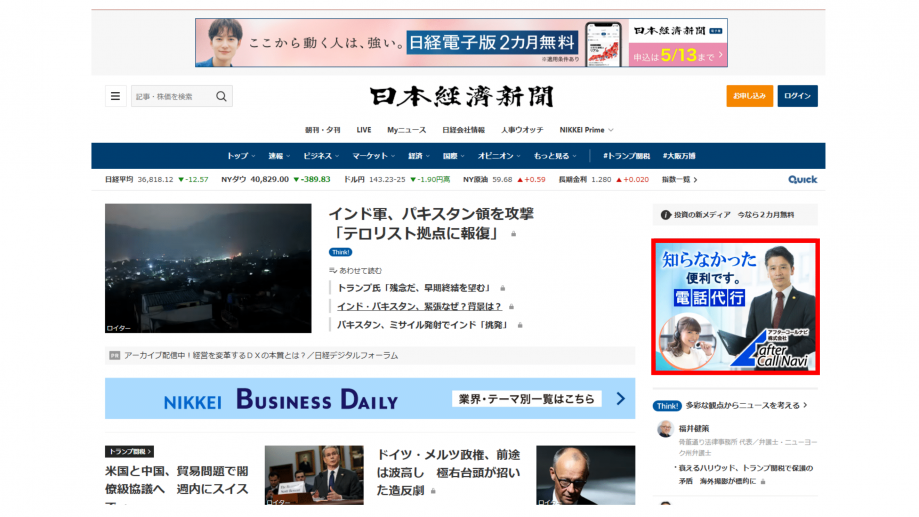Open the hamburger menu icon
The image size is (919, 517).
click(115, 96)
